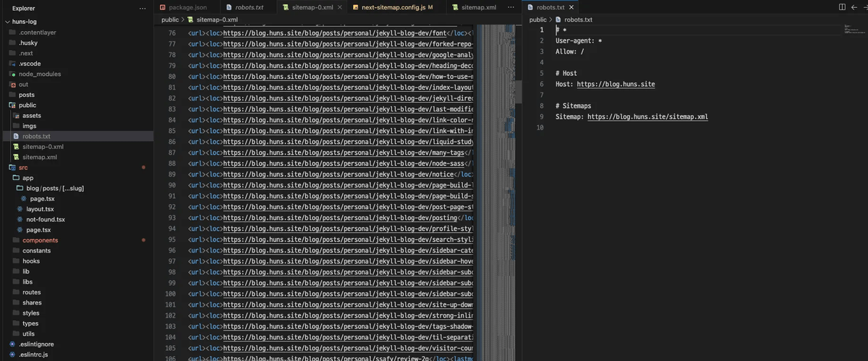Click the .eslintrc.js file icon
868x361 pixels.
click(12, 354)
